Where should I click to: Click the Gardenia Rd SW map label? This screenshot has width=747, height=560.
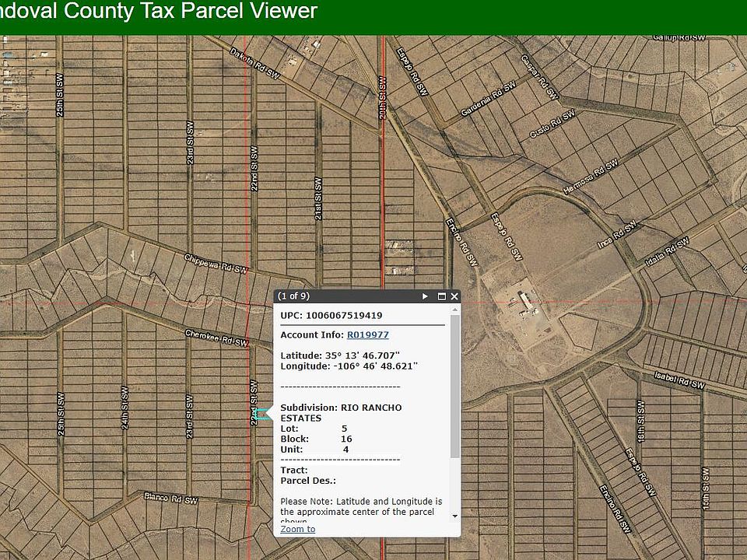(x=489, y=99)
